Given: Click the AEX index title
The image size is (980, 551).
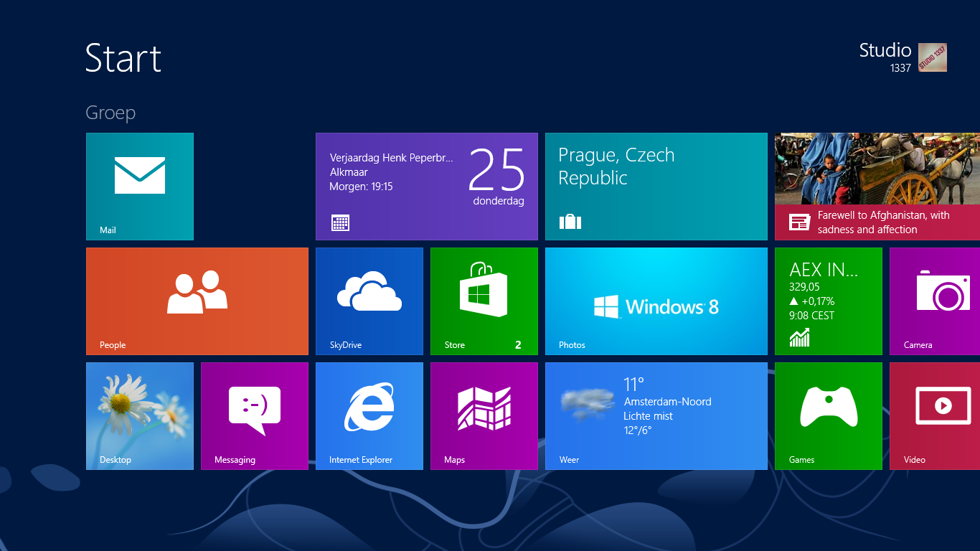Looking at the screenshot, I should (x=824, y=270).
